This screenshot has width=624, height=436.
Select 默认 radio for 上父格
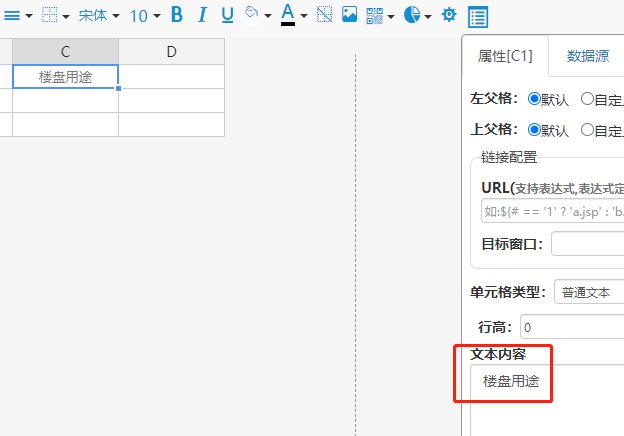click(534, 130)
